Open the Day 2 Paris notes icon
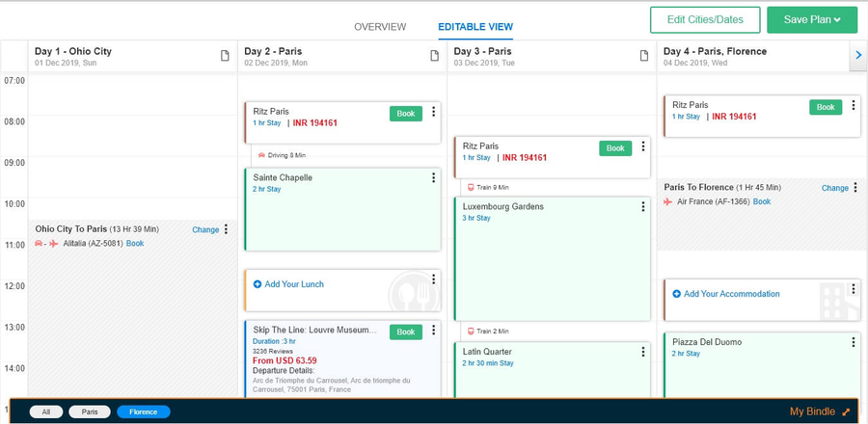 pyautogui.click(x=434, y=56)
